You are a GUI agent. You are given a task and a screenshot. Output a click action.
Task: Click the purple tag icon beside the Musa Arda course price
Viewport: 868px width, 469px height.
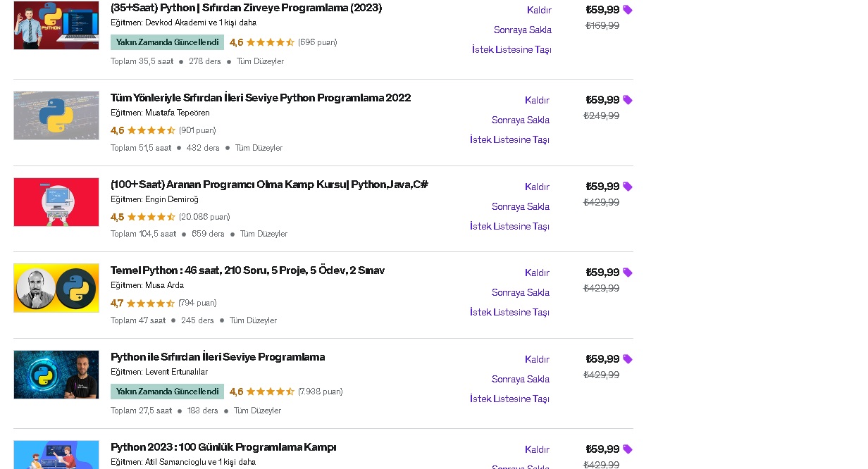click(x=627, y=273)
